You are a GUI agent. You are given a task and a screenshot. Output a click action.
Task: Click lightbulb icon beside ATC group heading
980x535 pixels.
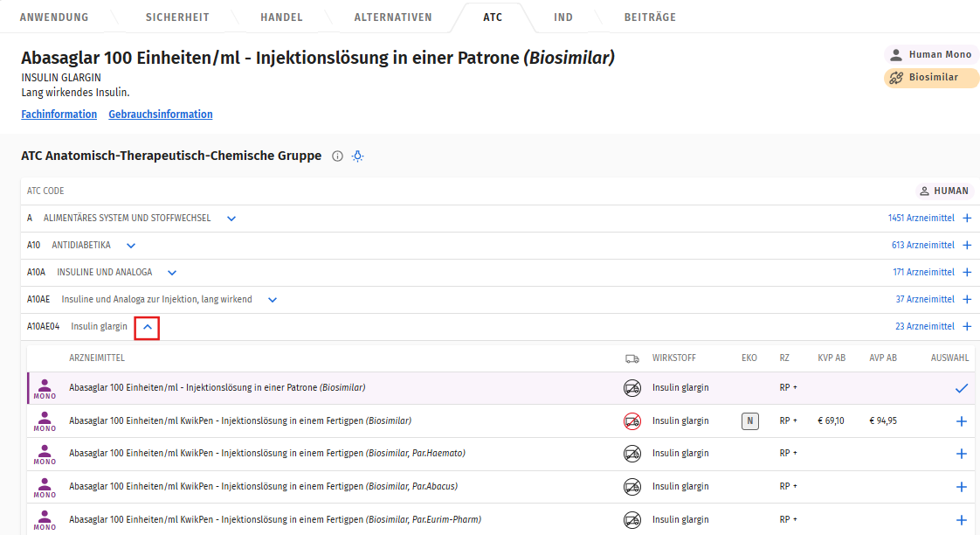357,156
